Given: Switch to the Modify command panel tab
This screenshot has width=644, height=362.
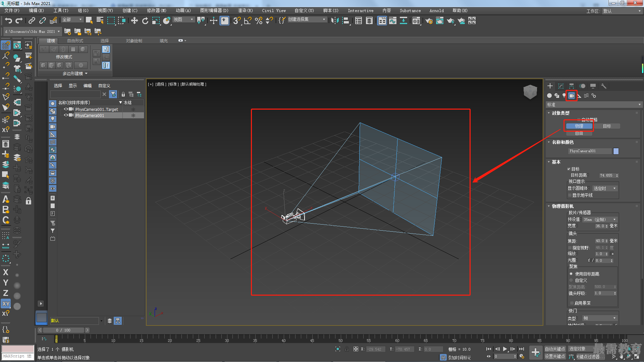Looking at the screenshot, I should coord(561,86).
